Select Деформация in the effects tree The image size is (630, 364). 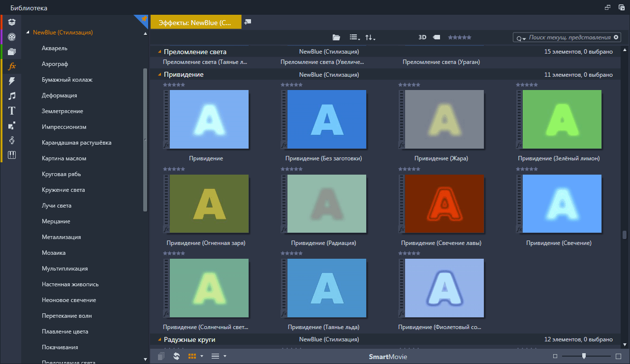pyautogui.click(x=59, y=95)
